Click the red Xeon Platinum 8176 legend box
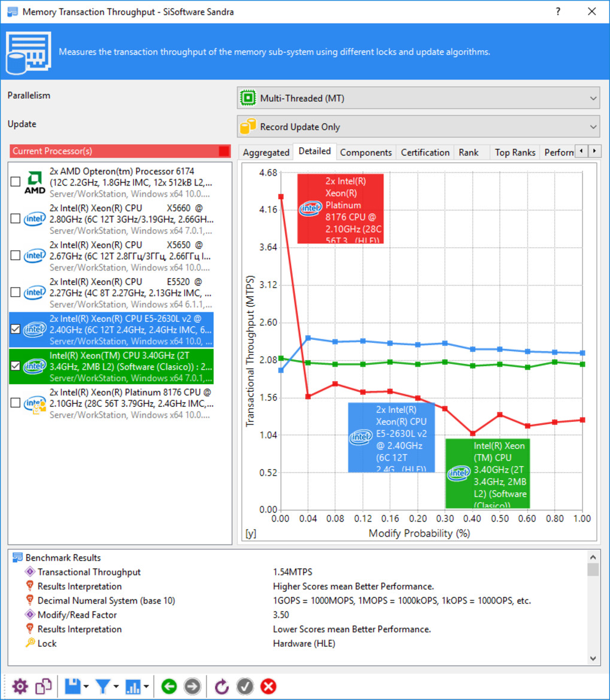 tap(340, 208)
